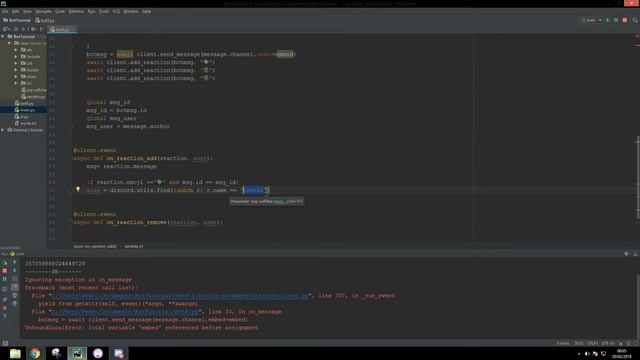The image size is (640, 360).
Task: Stop the running process from top toolbar
Action: point(624,20)
